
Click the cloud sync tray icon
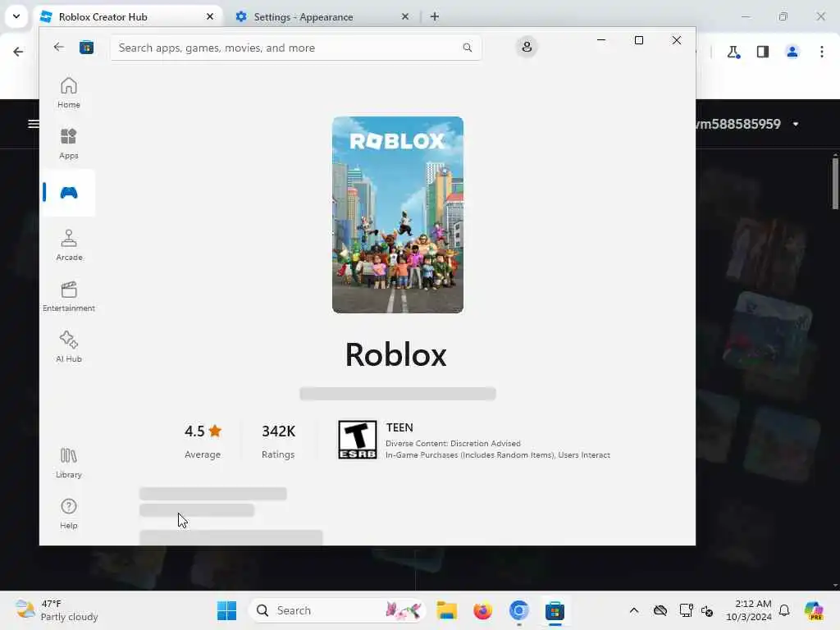click(x=660, y=610)
